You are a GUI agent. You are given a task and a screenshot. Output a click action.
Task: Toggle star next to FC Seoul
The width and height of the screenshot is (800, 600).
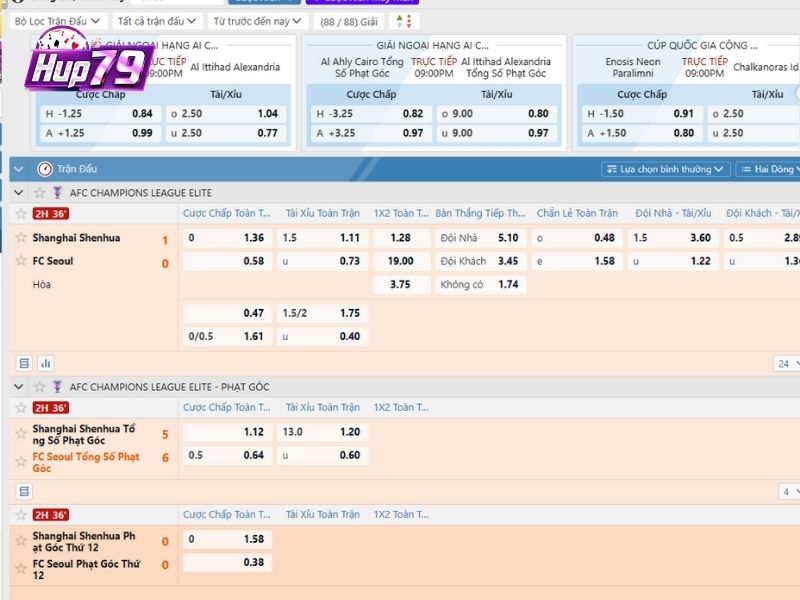(x=21, y=261)
